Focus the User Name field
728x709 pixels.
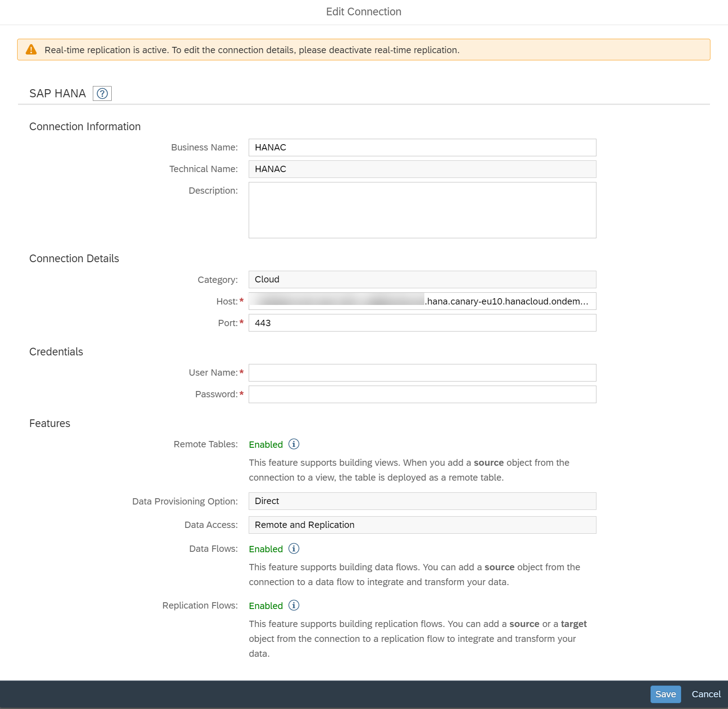[x=422, y=373]
